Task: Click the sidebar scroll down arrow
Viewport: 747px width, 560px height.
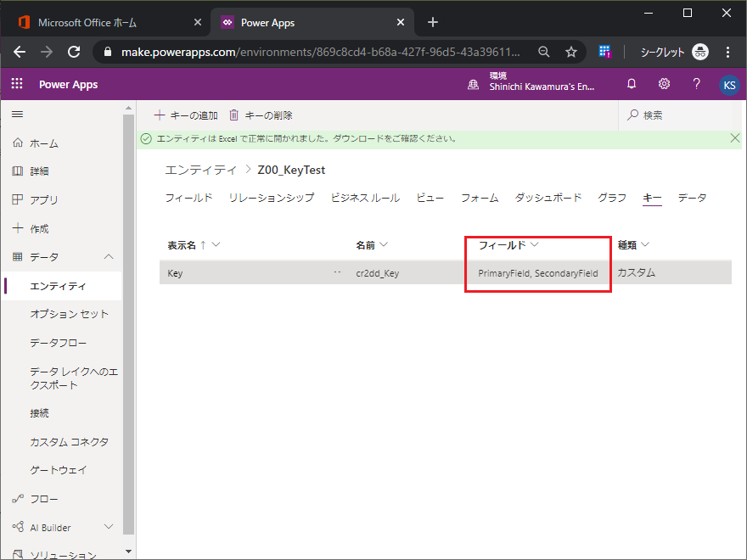Action: point(128,552)
